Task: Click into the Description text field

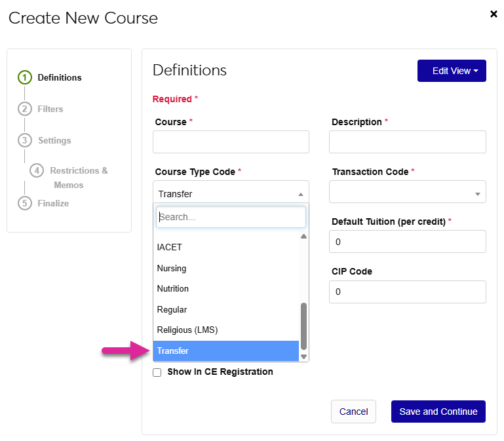Action: [407, 142]
